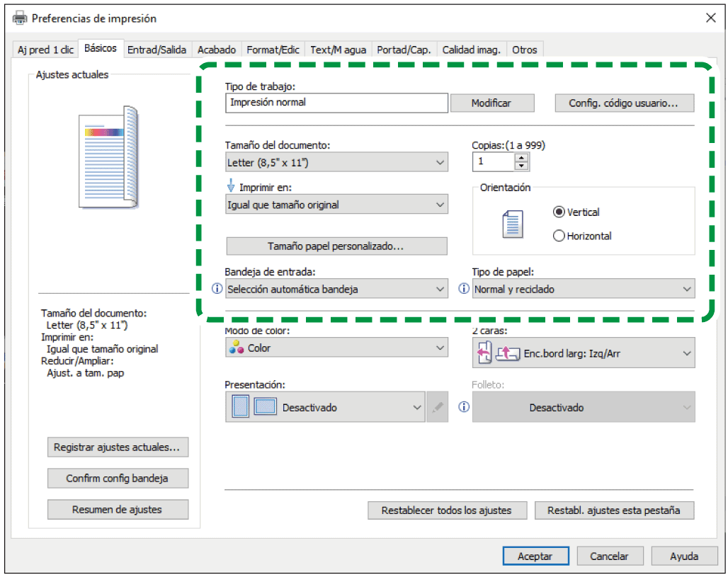Open the Calidad imag. tab
Screen dimensions: 728x577
pos(471,50)
